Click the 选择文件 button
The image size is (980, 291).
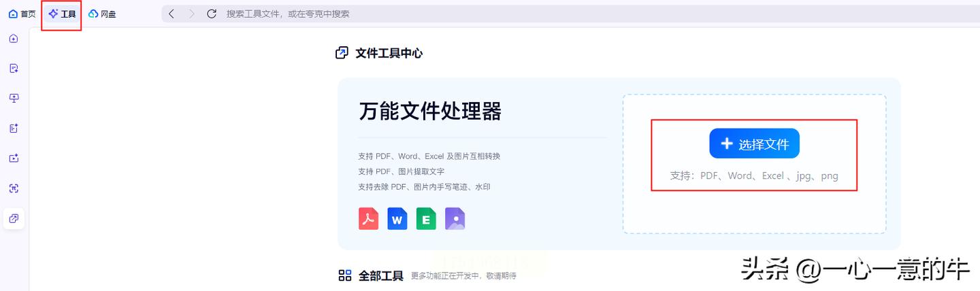tap(754, 143)
